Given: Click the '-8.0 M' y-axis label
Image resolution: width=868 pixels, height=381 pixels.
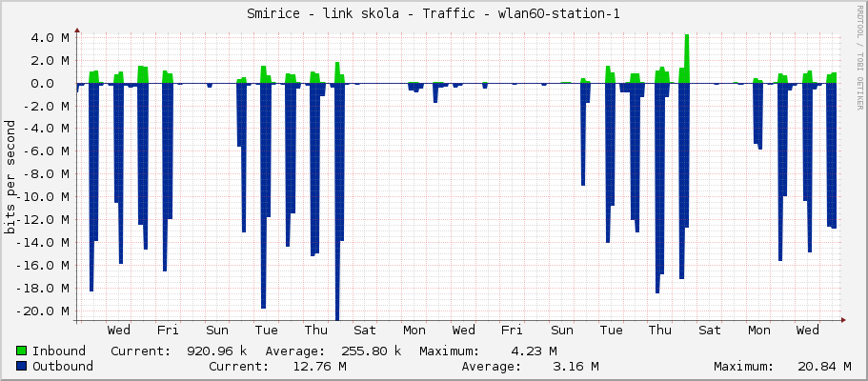Looking at the screenshot, I should click(x=46, y=174).
